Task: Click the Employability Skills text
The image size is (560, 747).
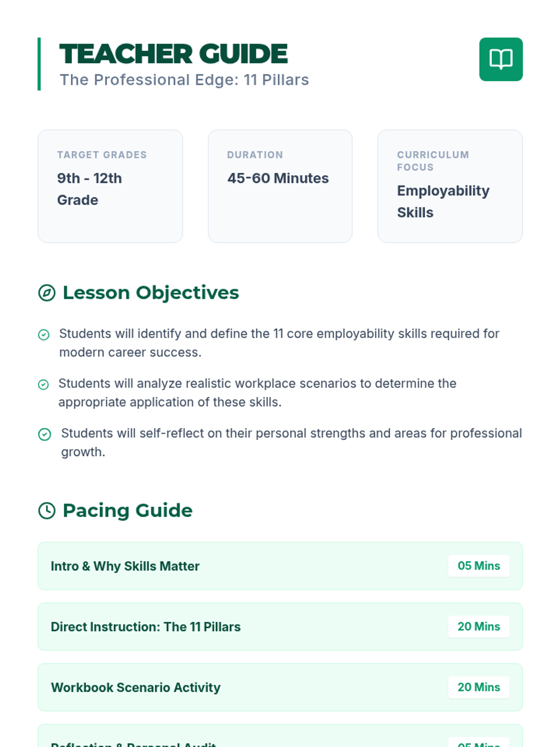Action: (443, 202)
